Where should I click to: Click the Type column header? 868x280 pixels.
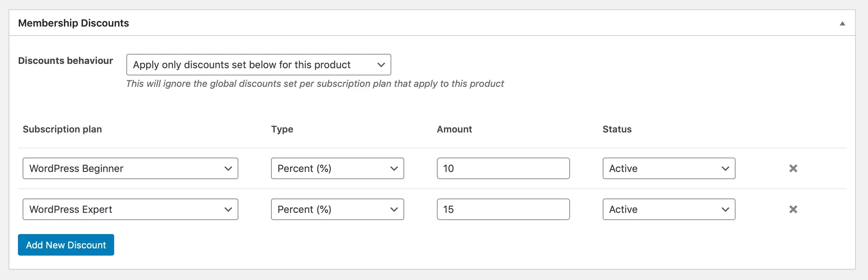point(282,129)
